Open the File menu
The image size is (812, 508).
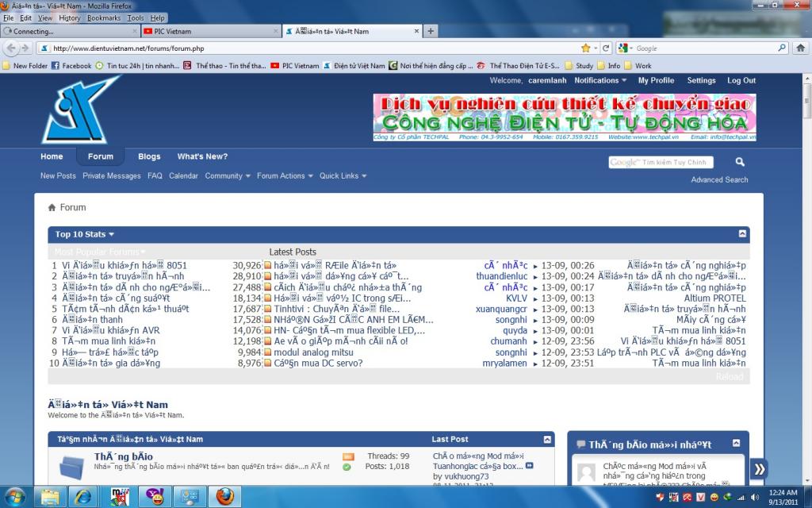pos(8,17)
